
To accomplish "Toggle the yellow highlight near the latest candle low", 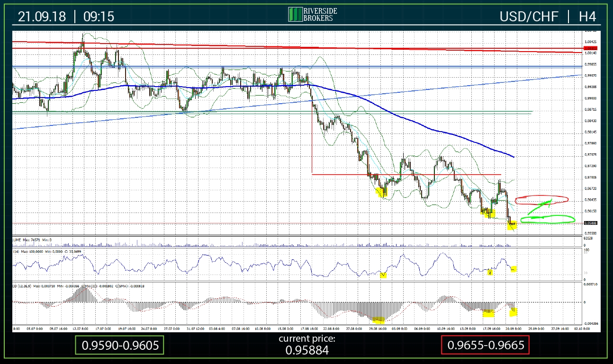I will (513, 226).
